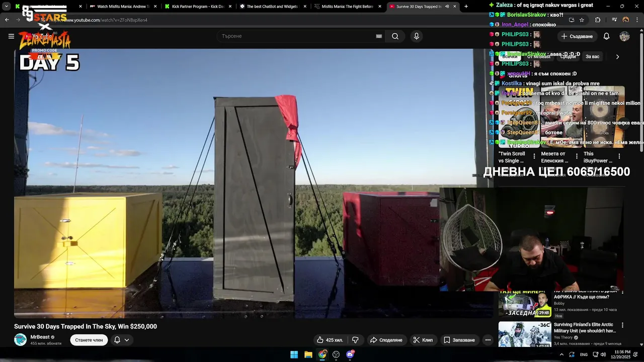Screen dimensions: 644x362
Task: Open the Chrome extensions puzzle icon
Action: (598, 20)
